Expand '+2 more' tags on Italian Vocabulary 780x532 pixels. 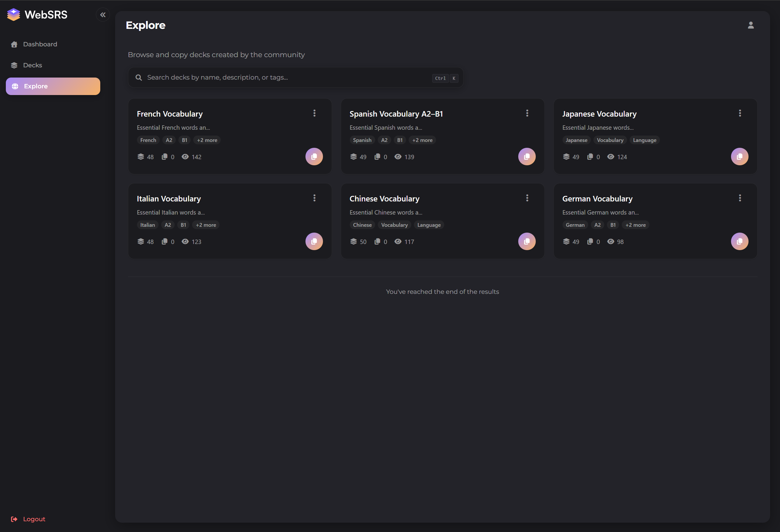(x=206, y=225)
